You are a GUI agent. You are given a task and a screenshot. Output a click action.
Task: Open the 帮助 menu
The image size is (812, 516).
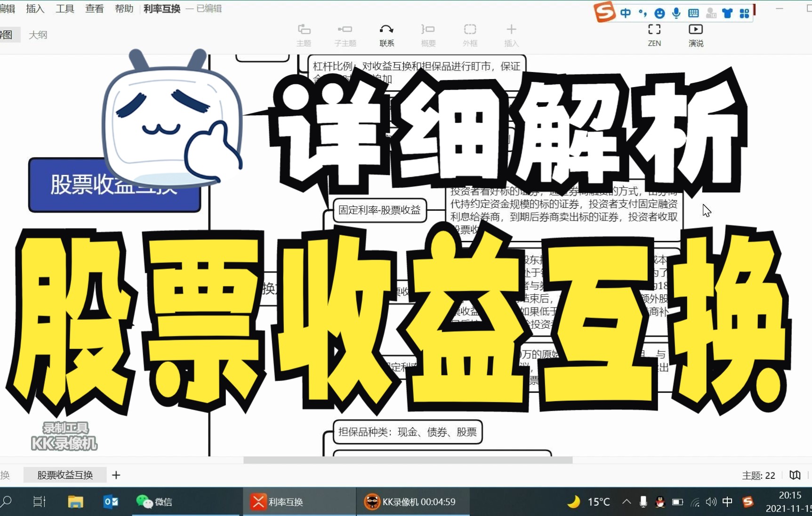pyautogui.click(x=124, y=8)
